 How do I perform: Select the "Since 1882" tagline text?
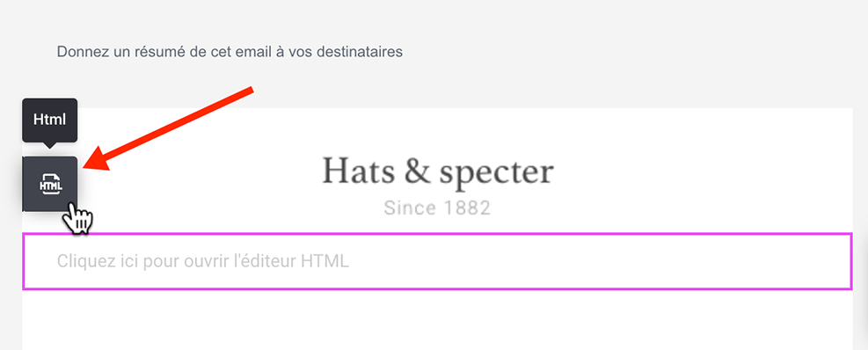[x=437, y=208]
